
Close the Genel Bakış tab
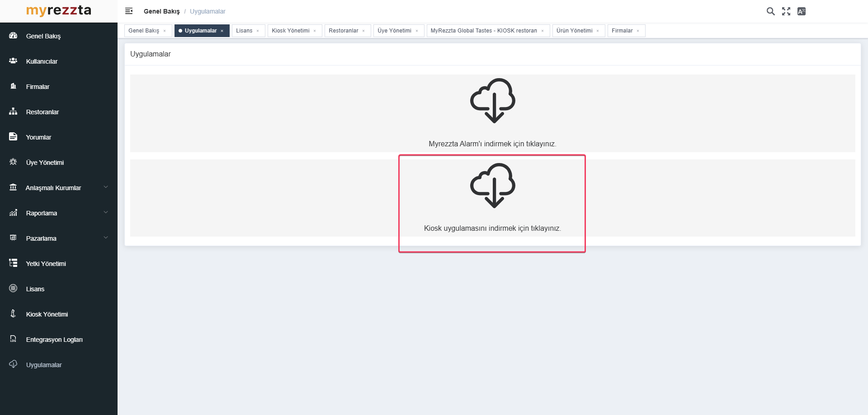coord(165,31)
